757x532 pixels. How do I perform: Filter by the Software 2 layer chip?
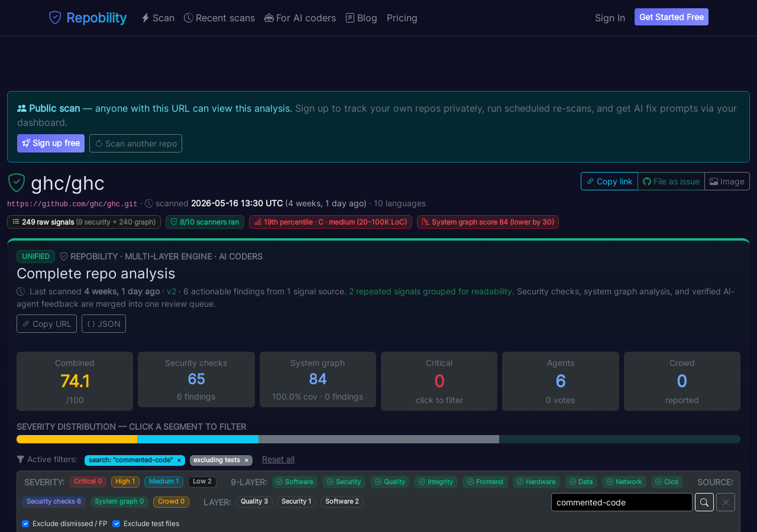[x=342, y=502]
